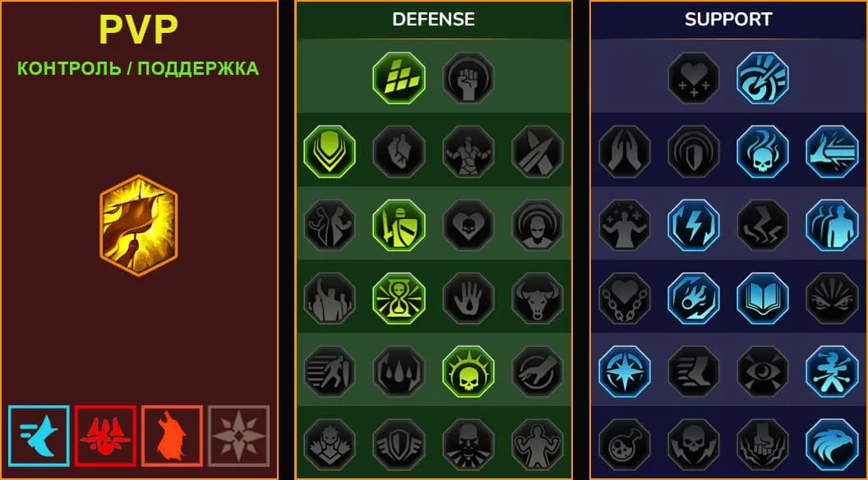Click the green hourglass mastery icon
Viewport: 868px width, 480px height.
click(399, 298)
